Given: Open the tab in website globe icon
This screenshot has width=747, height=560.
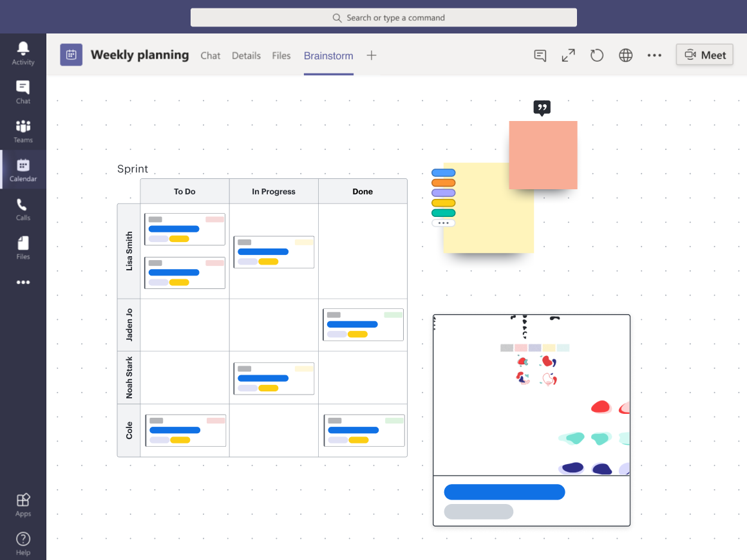Looking at the screenshot, I should (625, 55).
